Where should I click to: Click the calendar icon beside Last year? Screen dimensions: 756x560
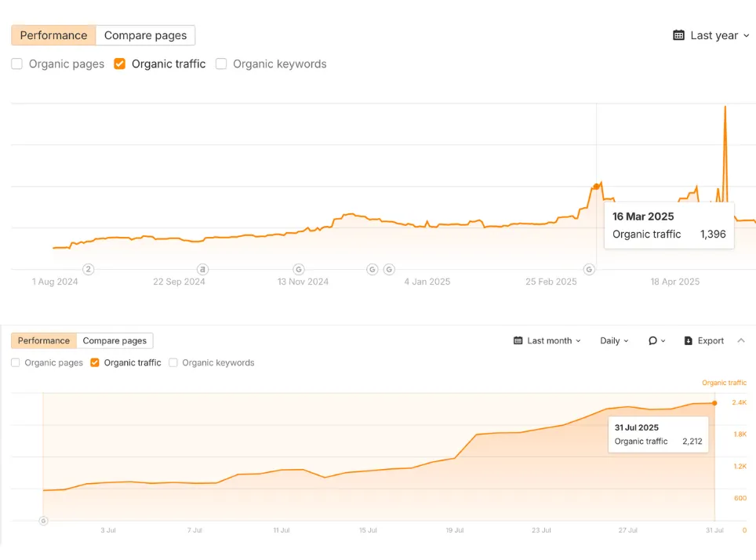pyautogui.click(x=678, y=35)
